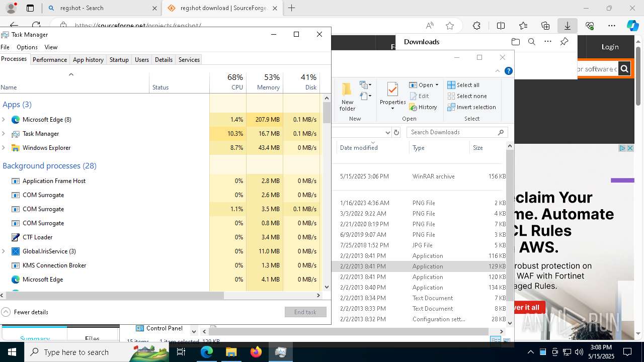Open Edge browser extensions icon

point(476,26)
